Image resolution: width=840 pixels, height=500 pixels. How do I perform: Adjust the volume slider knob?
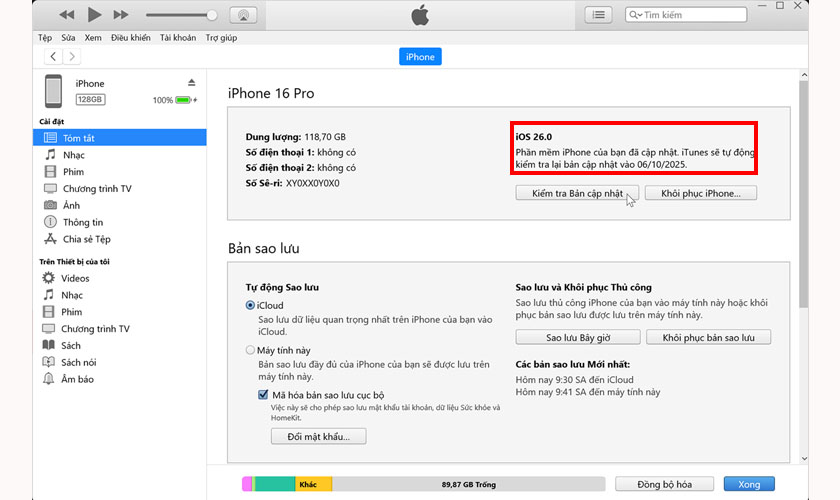(x=212, y=15)
